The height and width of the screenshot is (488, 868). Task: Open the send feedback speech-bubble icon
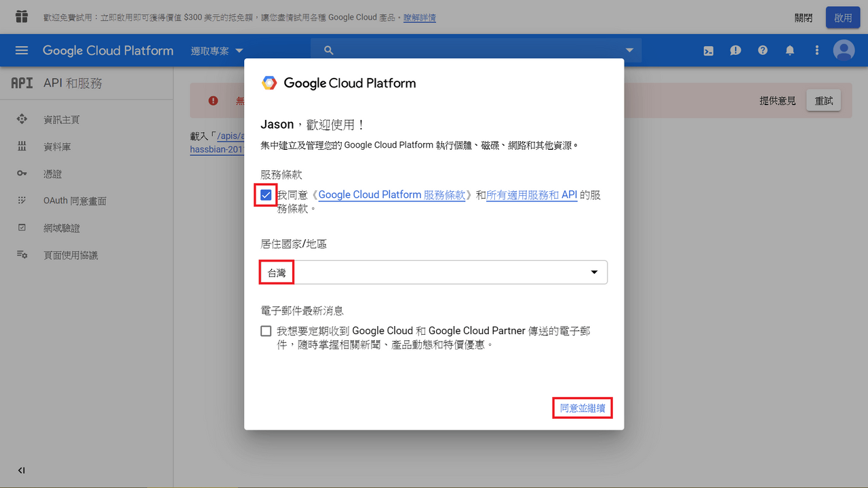[736, 50]
